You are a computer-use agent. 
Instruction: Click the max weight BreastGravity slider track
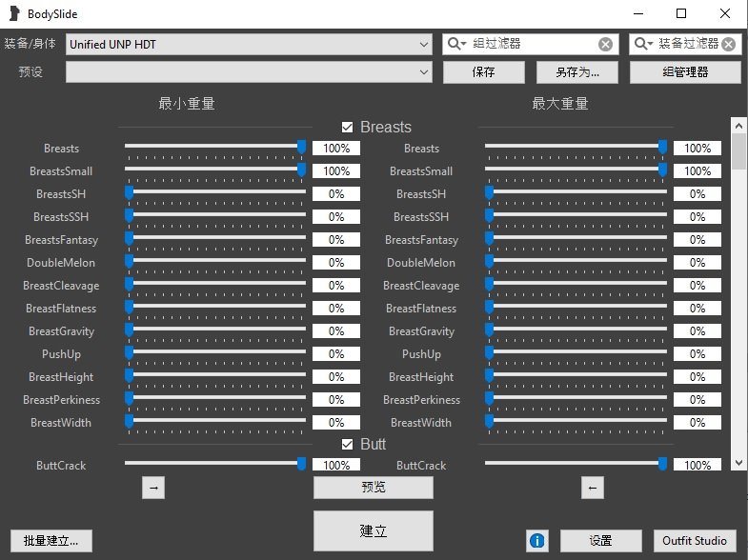[576, 329]
